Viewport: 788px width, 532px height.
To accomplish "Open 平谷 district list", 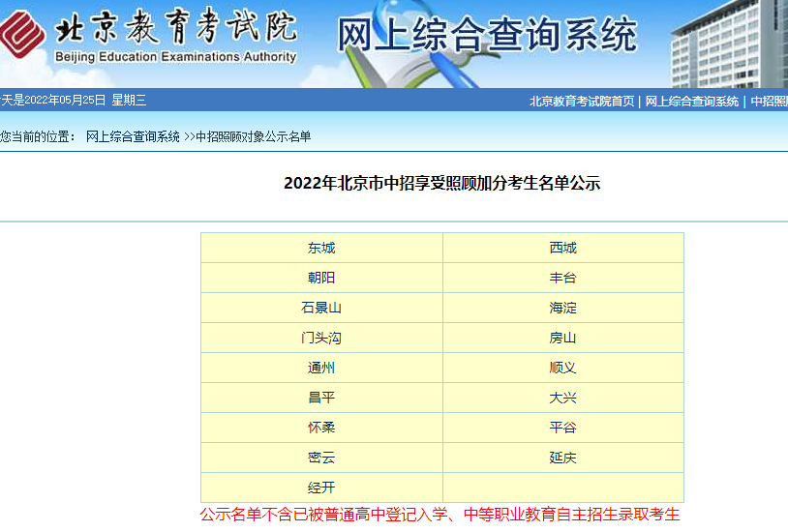I will (562, 428).
